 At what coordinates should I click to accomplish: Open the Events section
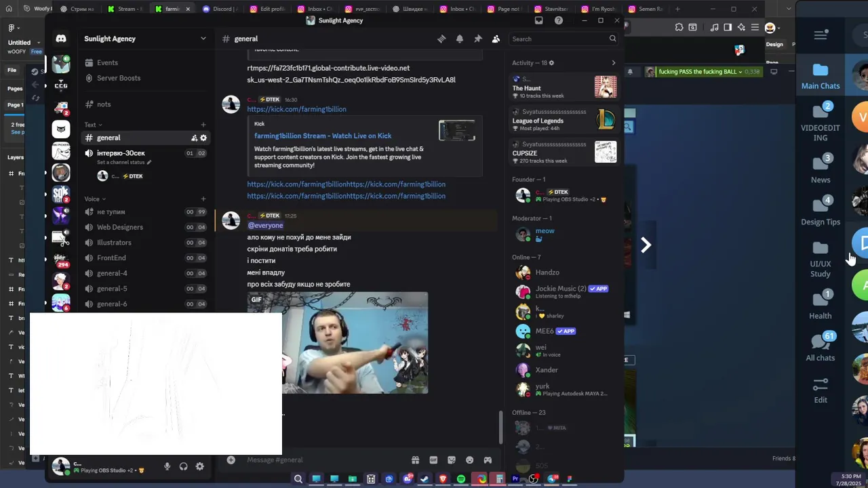click(107, 62)
